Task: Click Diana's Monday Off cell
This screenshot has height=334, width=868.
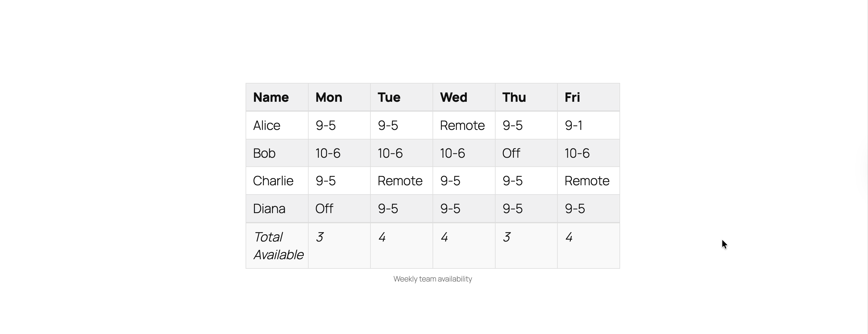Action: (x=339, y=209)
